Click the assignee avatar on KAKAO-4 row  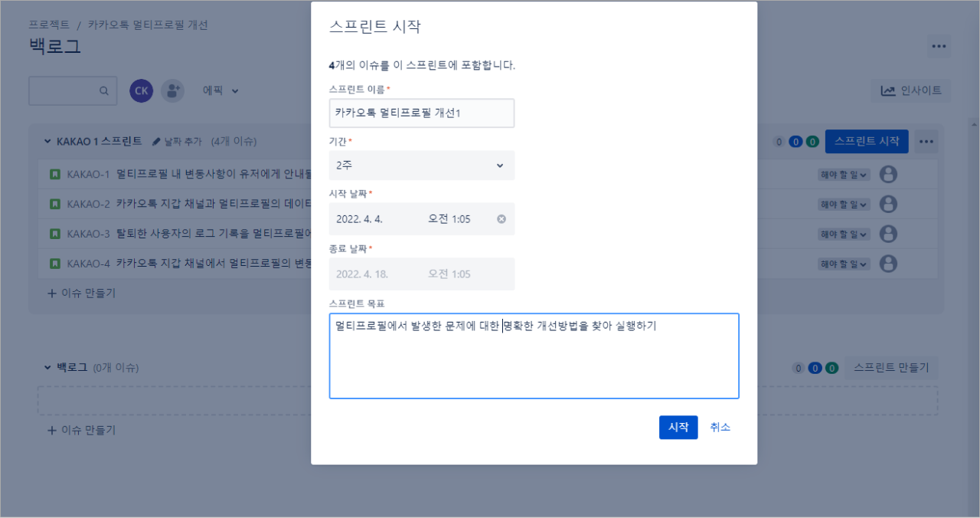pyautogui.click(x=888, y=264)
